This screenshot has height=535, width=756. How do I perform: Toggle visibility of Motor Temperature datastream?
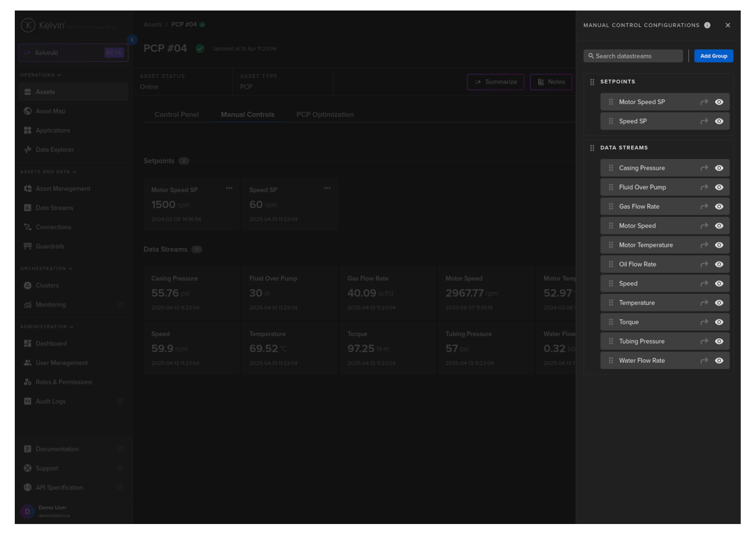coord(719,245)
